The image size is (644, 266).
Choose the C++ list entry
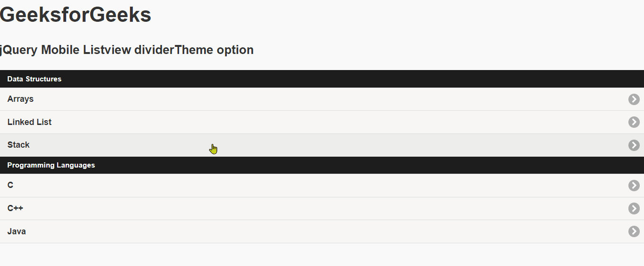[x=15, y=209]
